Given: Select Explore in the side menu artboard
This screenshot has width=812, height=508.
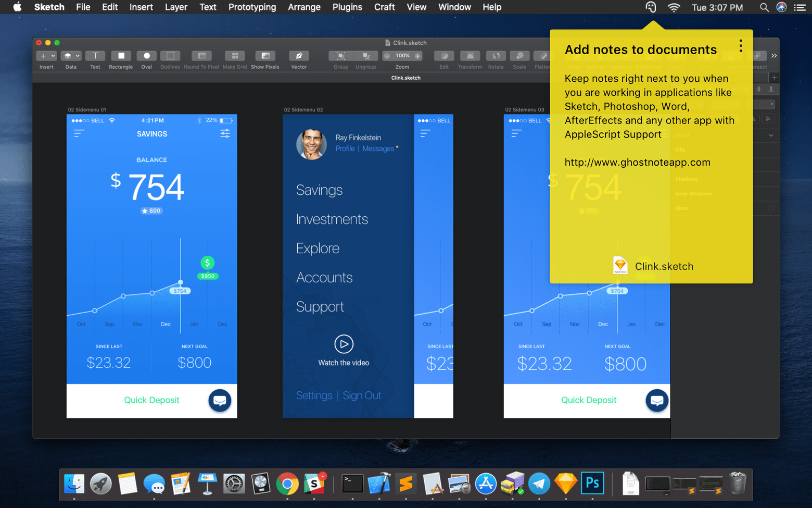Looking at the screenshot, I should (x=318, y=249).
